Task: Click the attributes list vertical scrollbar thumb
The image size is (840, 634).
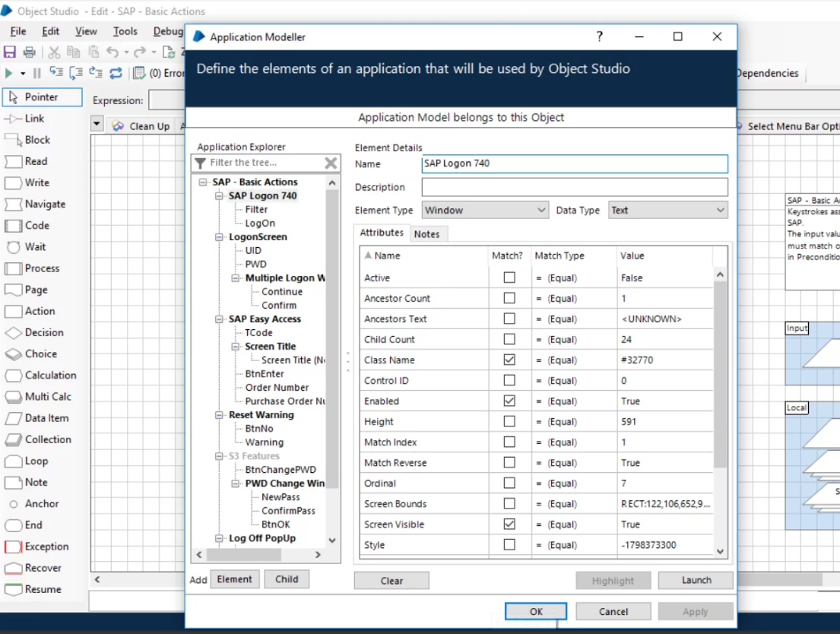Action: (721, 373)
